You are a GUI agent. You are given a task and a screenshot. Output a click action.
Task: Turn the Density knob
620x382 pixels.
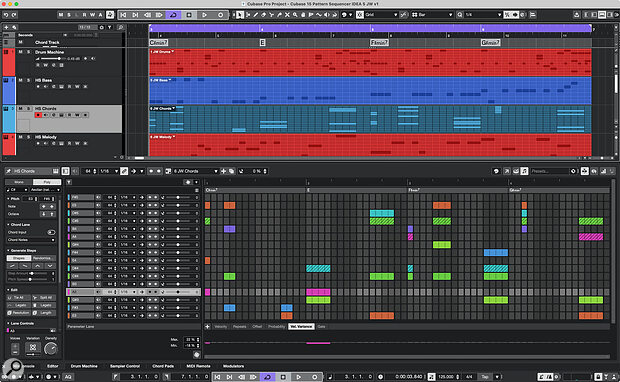tap(51, 348)
